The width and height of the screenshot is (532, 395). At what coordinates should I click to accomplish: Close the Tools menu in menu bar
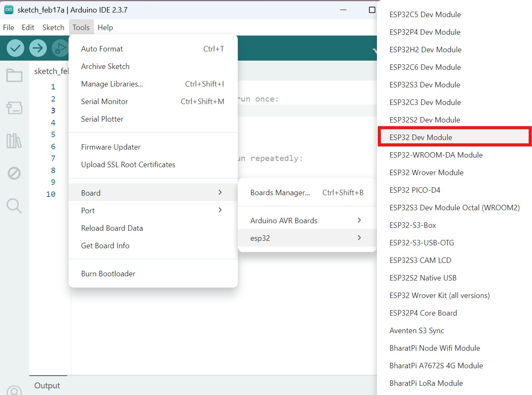tap(81, 28)
